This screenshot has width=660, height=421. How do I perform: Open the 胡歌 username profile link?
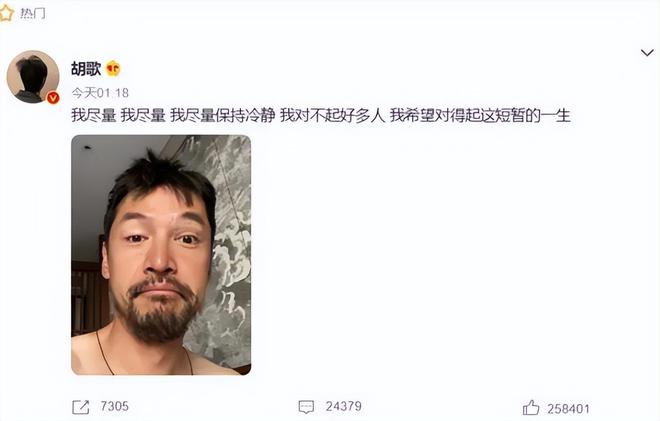point(86,68)
